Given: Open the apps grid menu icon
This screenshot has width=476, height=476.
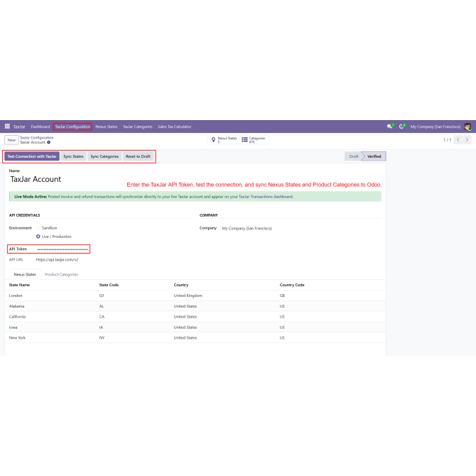Looking at the screenshot, I should coord(7,126).
